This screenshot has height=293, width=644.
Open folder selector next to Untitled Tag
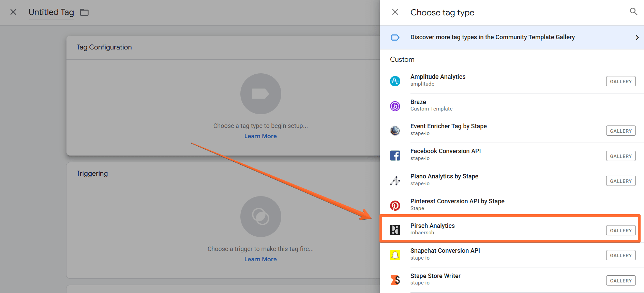pyautogui.click(x=84, y=13)
